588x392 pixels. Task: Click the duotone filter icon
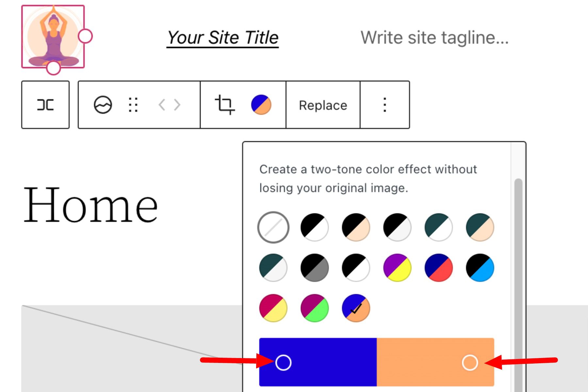[261, 105]
